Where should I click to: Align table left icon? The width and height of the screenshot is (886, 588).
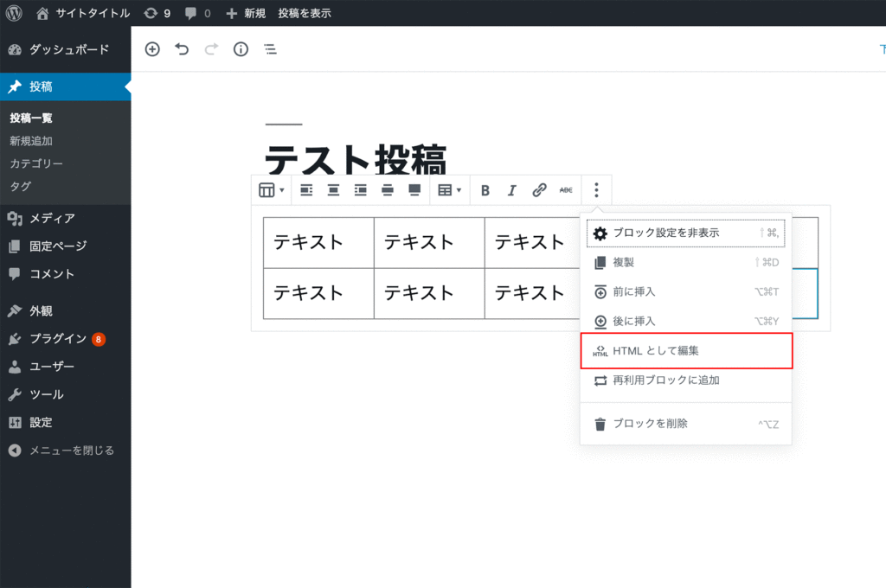click(x=306, y=190)
